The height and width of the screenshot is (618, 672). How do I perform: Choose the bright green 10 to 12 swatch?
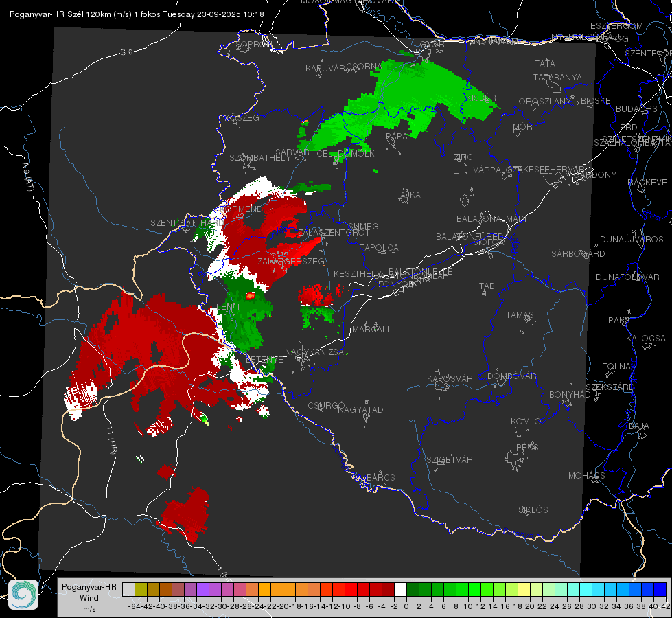click(474, 589)
